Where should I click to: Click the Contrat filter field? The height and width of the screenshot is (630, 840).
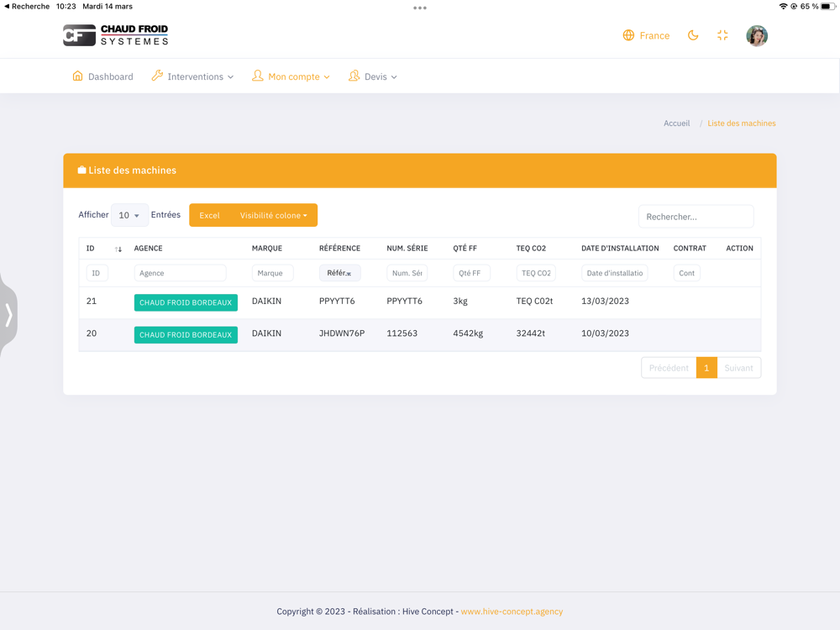pos(687,273)
